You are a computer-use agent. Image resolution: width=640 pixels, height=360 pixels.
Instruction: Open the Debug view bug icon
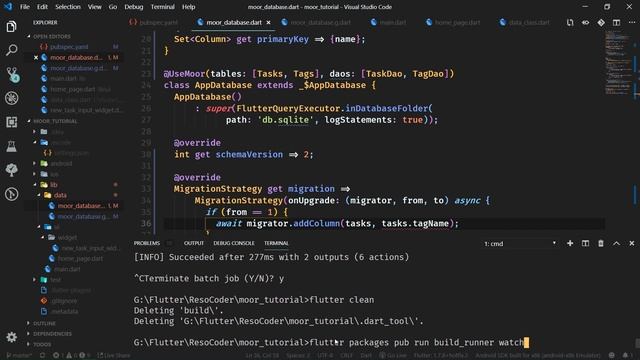11,98
